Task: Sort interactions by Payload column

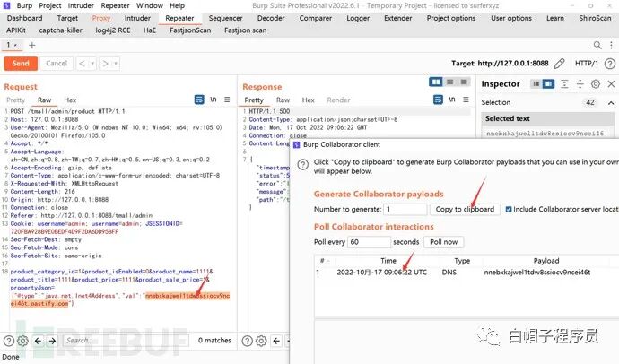Action: [546, 261]
